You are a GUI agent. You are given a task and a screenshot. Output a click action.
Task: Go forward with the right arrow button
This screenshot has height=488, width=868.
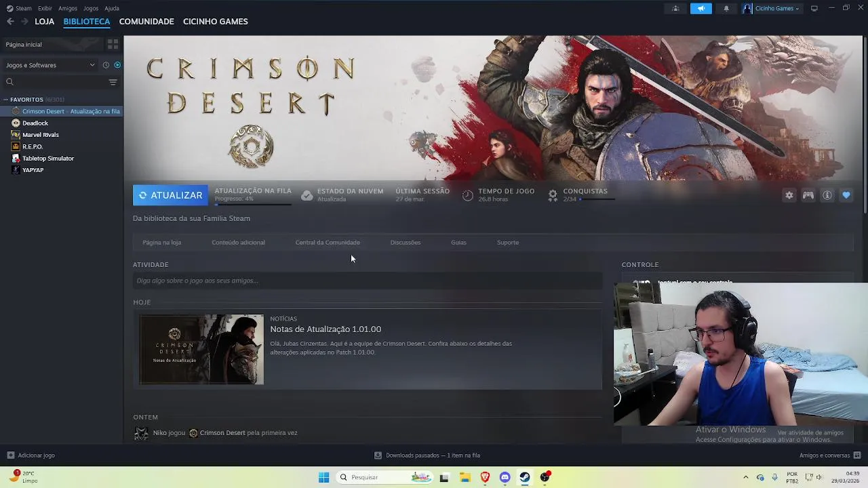tap(25, 22)
